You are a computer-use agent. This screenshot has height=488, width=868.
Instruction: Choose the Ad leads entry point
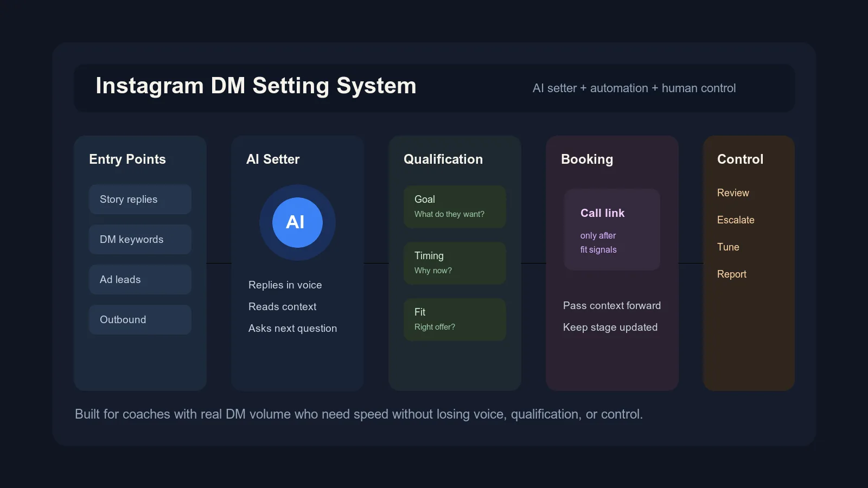click(140, 279)
